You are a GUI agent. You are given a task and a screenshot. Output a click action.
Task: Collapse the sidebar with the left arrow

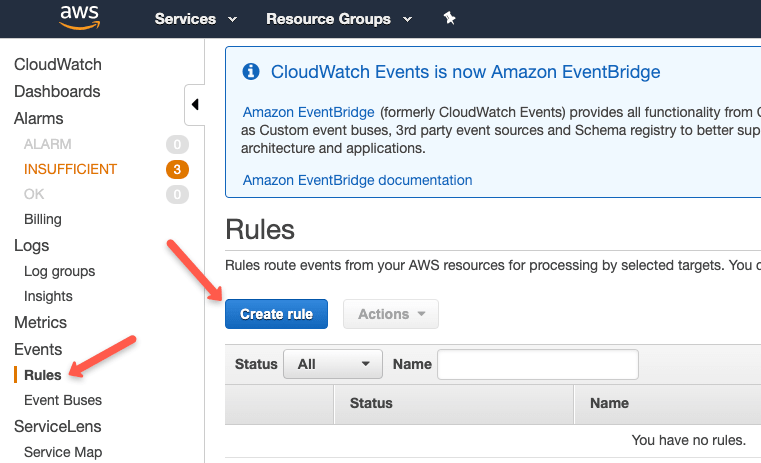click(x=195, y=104)
